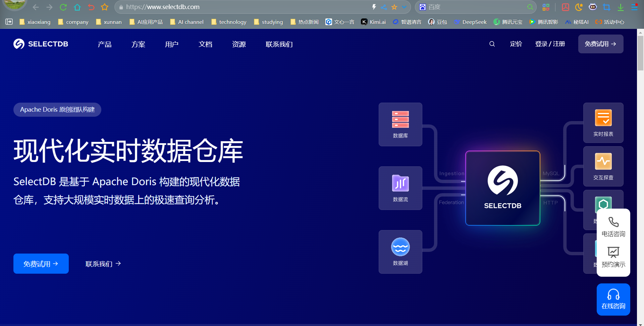Open the 活动中心 bookmark

[610, 22]
